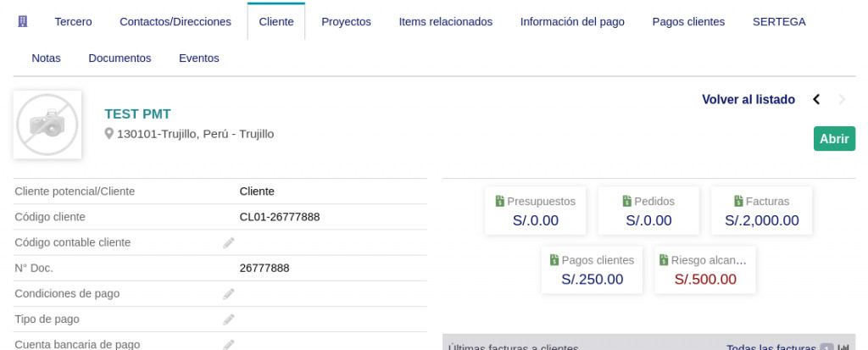Open the Contactos/Direcciones tab
Image resolution: width=868 pixels, height=350 pixels.
[x=175, y=22]
